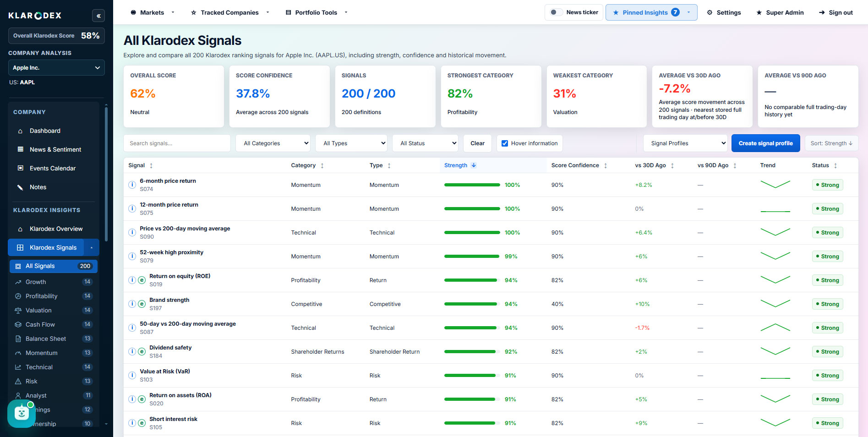
Task: Click the Type column sort arrows icon
Action: click(x=389, y=166)
